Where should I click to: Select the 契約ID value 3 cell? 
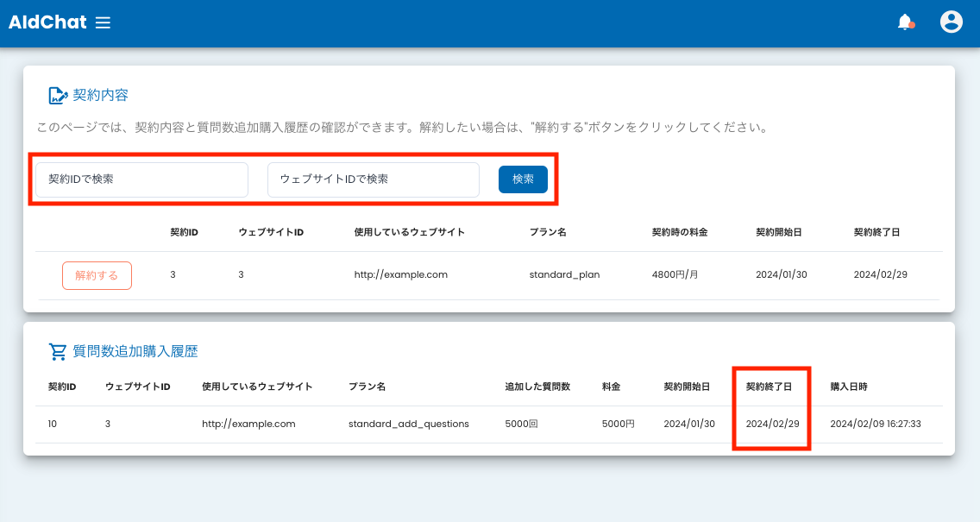[173, 274]
